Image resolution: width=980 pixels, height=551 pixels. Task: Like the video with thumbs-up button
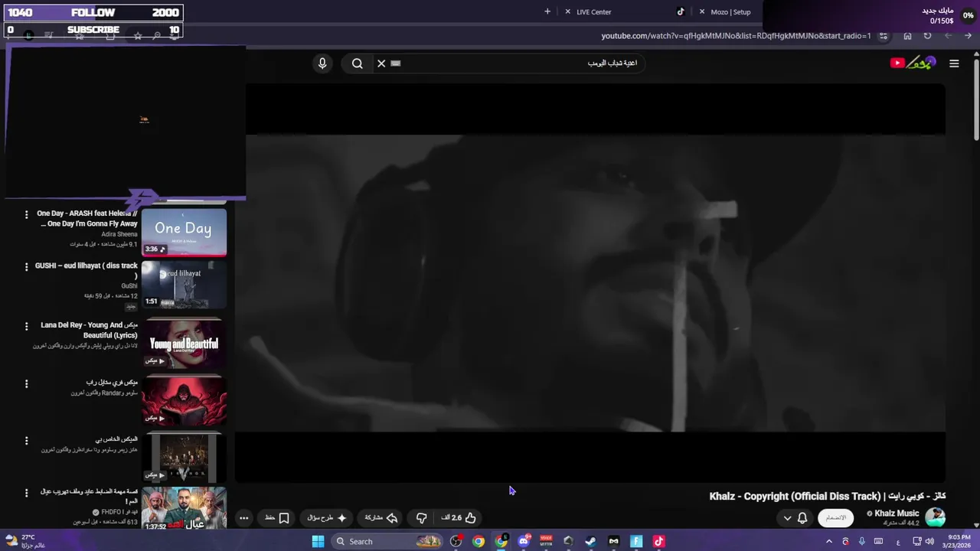(x=459, y=518)
